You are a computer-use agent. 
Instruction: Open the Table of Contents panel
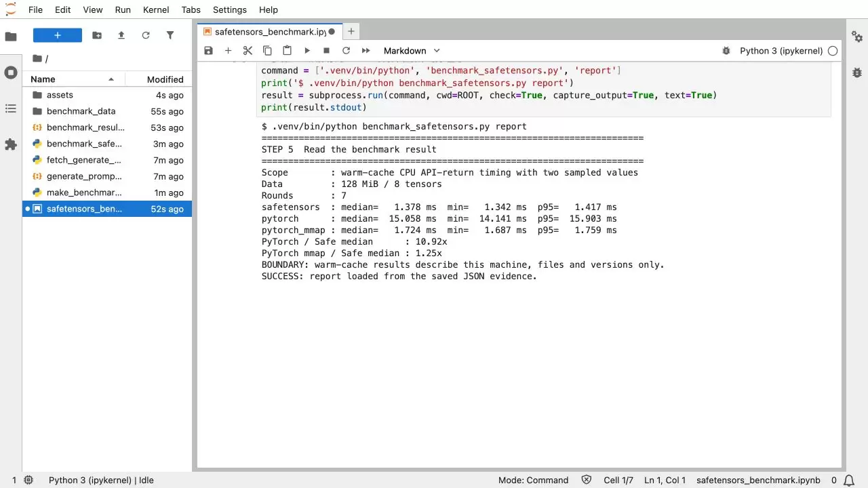pos(11,108)
